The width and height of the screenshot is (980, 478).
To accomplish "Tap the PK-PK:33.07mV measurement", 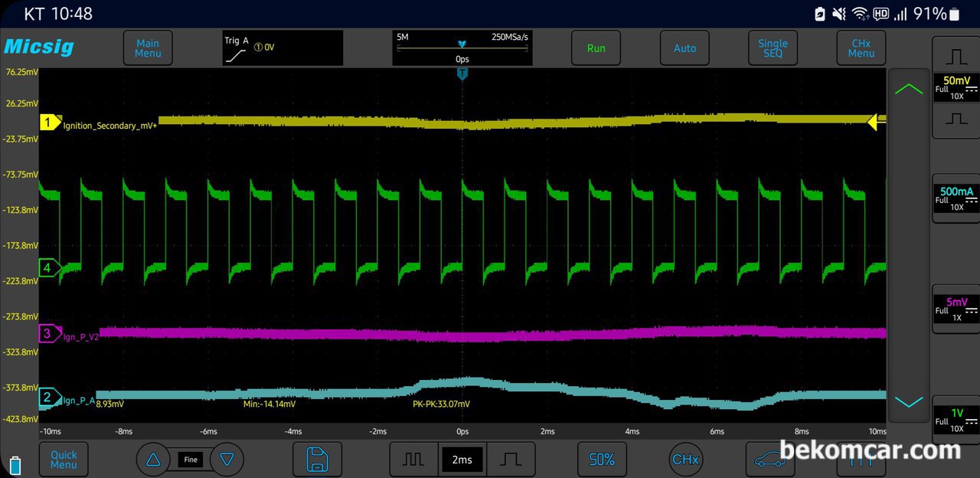I will (442, 404).
